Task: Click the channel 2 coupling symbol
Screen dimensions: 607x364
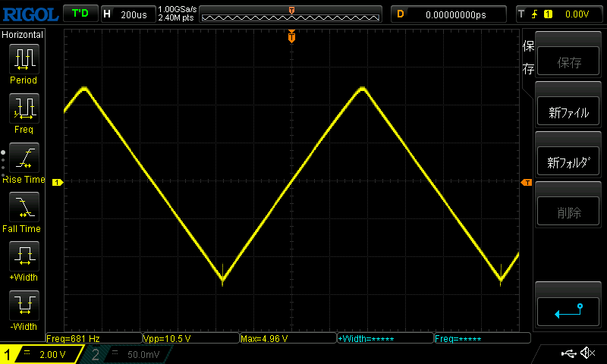Action: pyautogui.click(x=115, y=353)
